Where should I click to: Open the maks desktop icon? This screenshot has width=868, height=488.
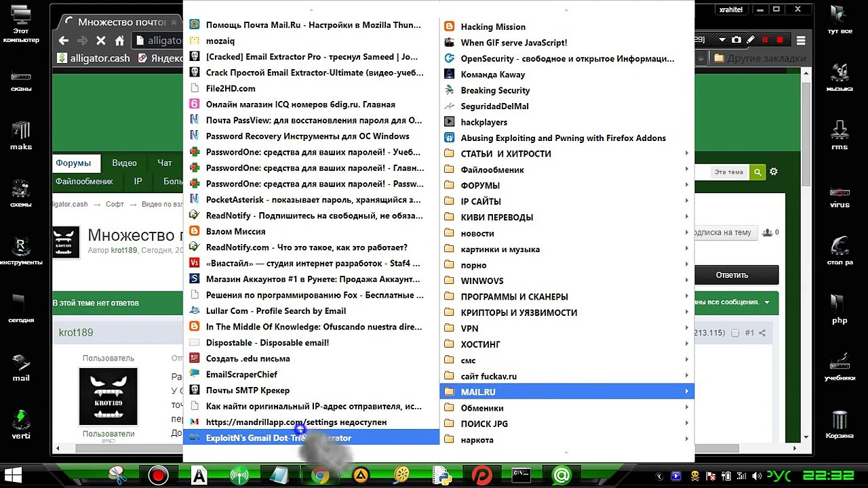[x=21, y=136]
